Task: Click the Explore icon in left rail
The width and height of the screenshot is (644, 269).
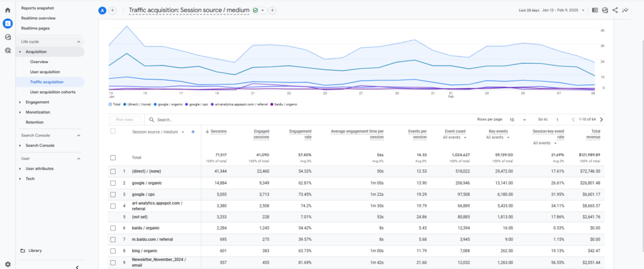Action: tap(8, 37)
